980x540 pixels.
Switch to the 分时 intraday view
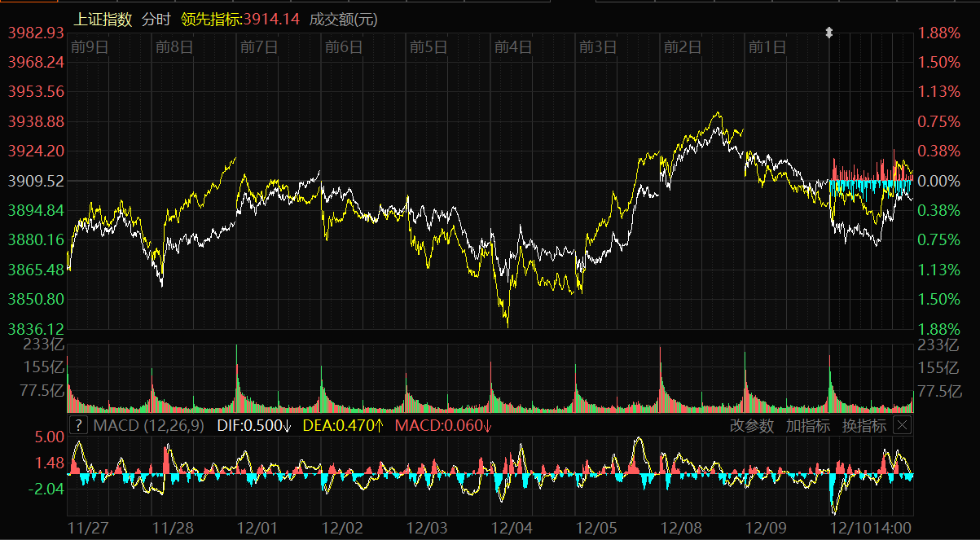pos(156,19)
